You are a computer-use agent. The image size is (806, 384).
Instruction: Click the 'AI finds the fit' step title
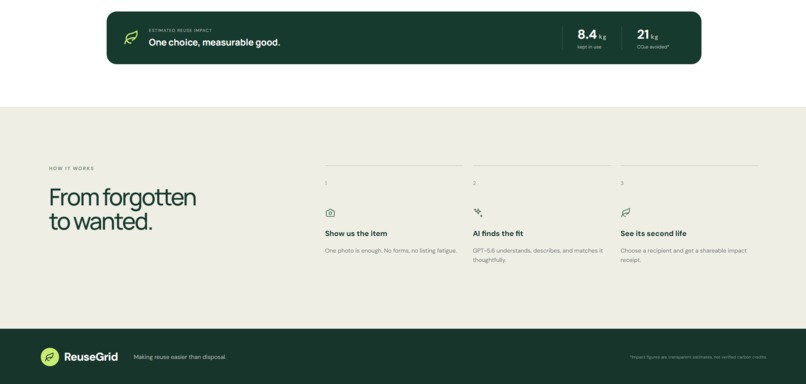point(498,233)
